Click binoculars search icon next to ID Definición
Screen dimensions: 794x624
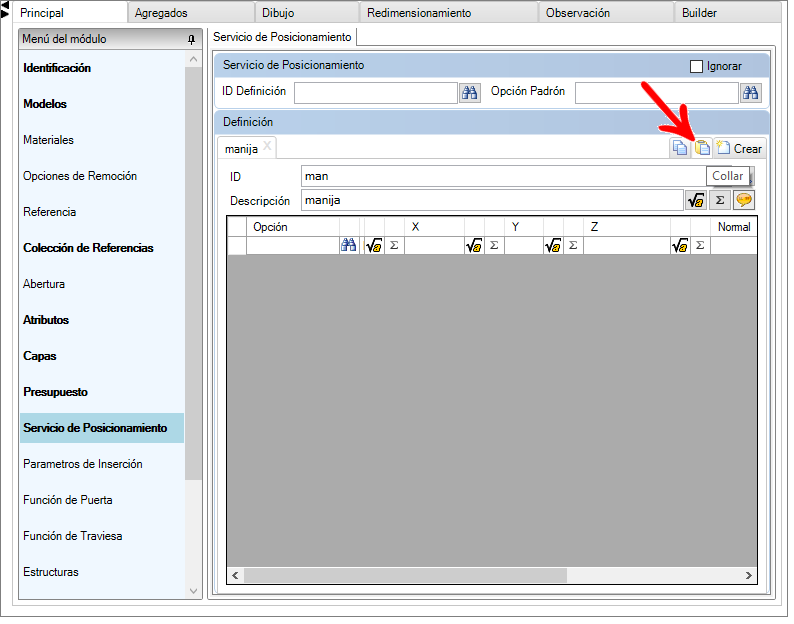(x=469, y=93)
